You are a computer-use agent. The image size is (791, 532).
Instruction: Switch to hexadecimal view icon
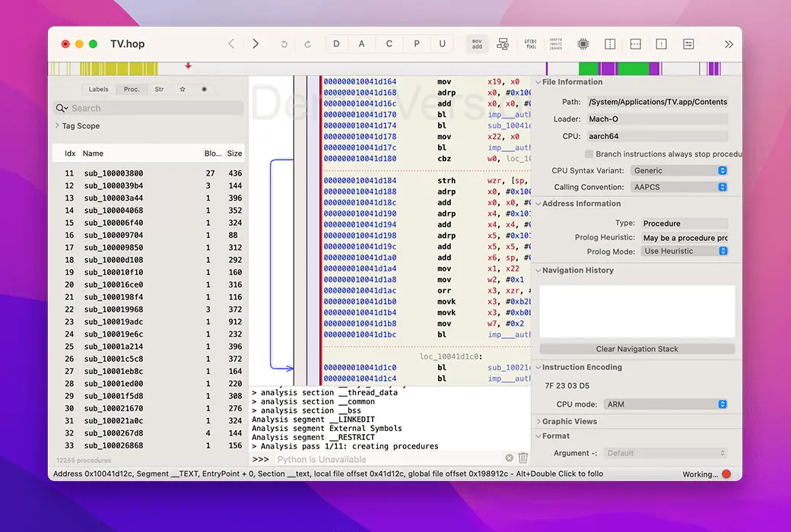point(556,44)
